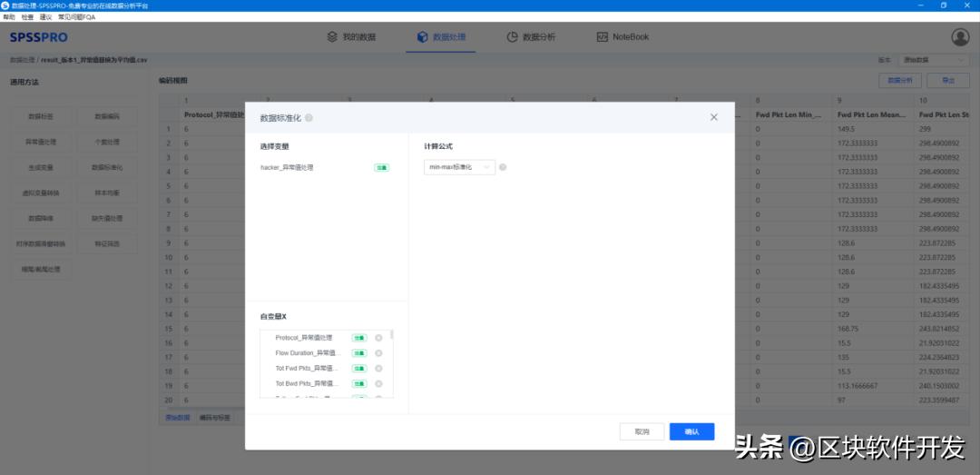Open the user avatar profile icon

pyautogui.click(x=960, y=37)
